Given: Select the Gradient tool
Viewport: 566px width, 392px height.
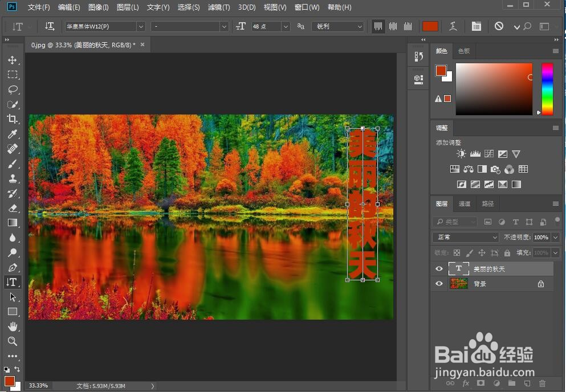Looking at the screenshot, I should [13, 223].
